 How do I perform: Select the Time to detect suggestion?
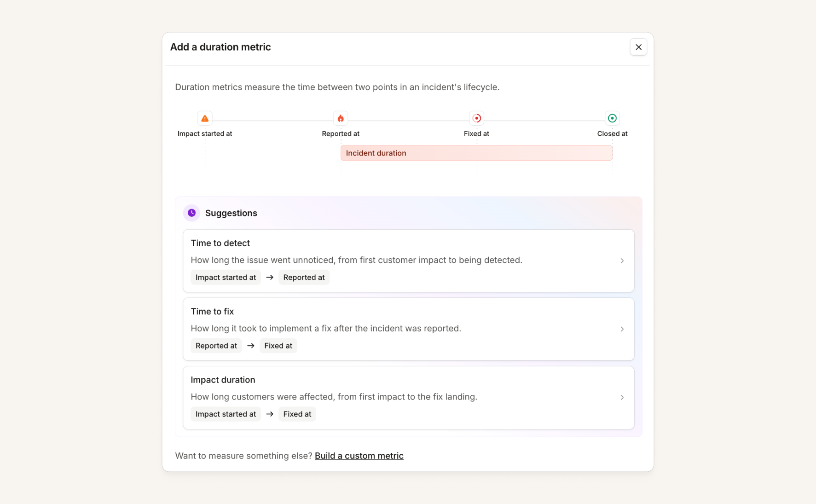click(409, 261)
